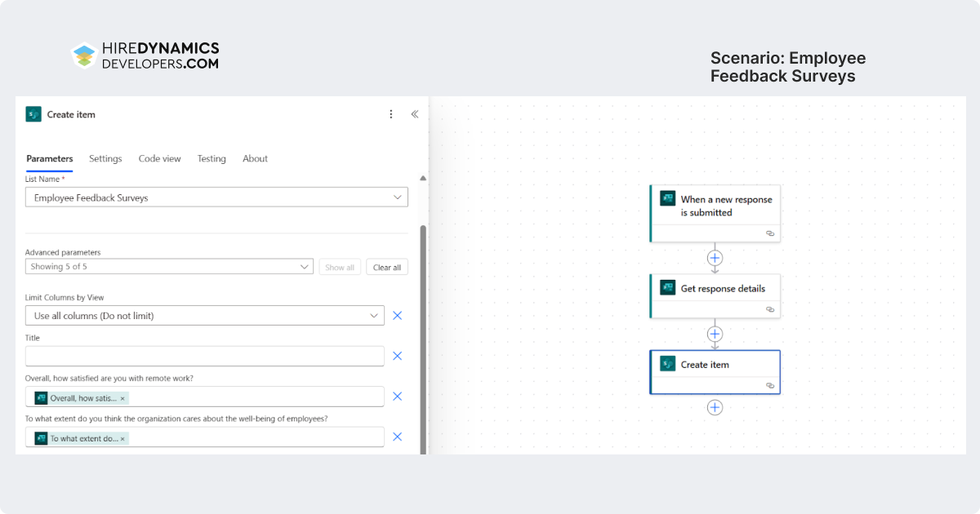Screen dimensions: 980x514
Task: Click the scrollbar up arrow
Action: [422, 178]
